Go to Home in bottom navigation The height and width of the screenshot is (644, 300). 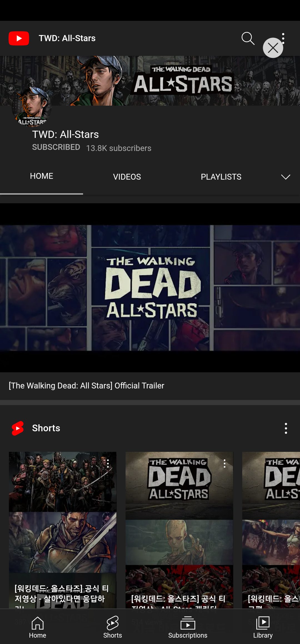[37, 627]
